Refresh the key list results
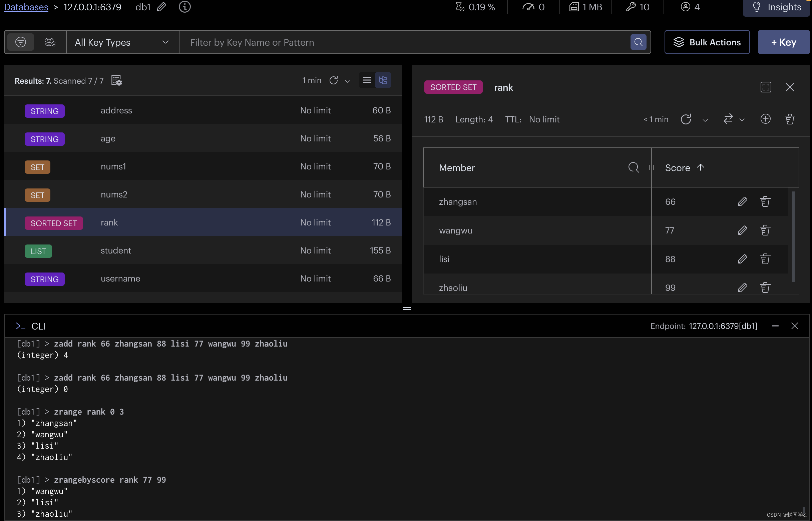The height and width of the screenshot is (521, 812). pyautogui.click(x=334, y=80)
